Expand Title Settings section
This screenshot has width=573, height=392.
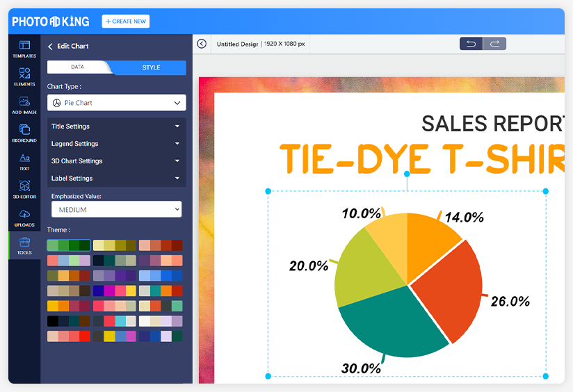[116, 126]
